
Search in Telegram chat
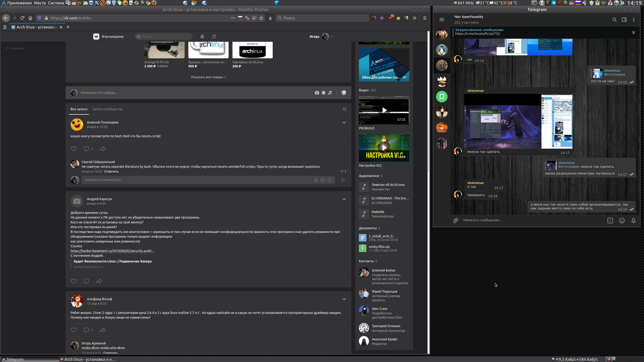pyautogui.click(x=614, y=19)
